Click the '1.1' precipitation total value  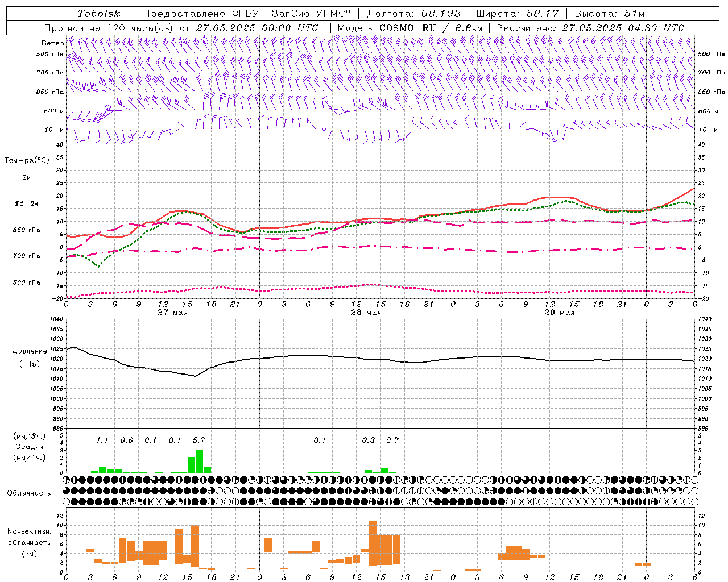102,440
